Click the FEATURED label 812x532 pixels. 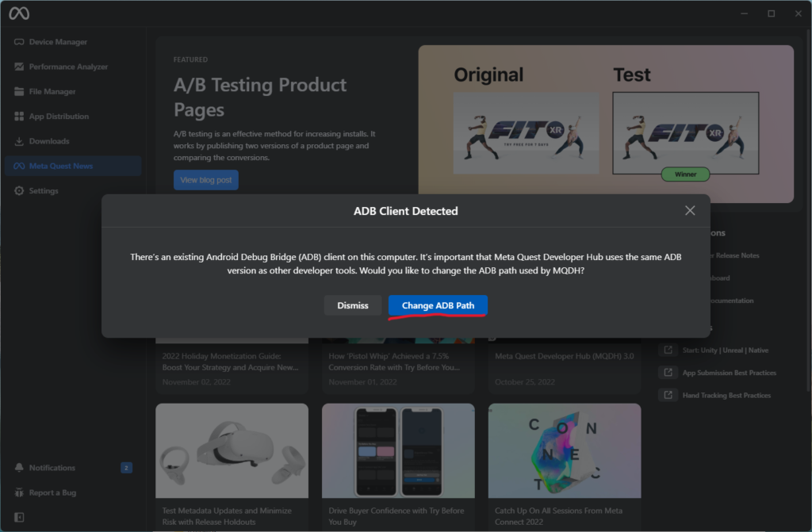pyautogui.click(x=190, y=59)
